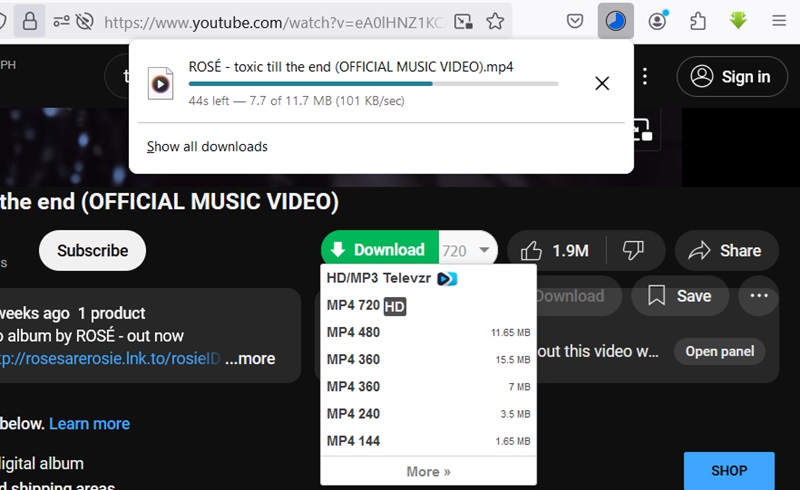Screen dimensions: 800x490
Task: Click Show all downloads
Action: click(207, 147)
